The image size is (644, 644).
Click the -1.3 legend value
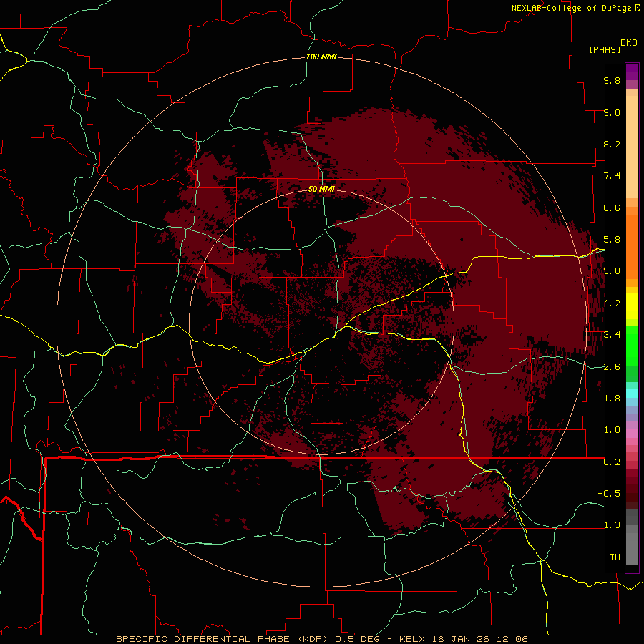pos(609,525)
